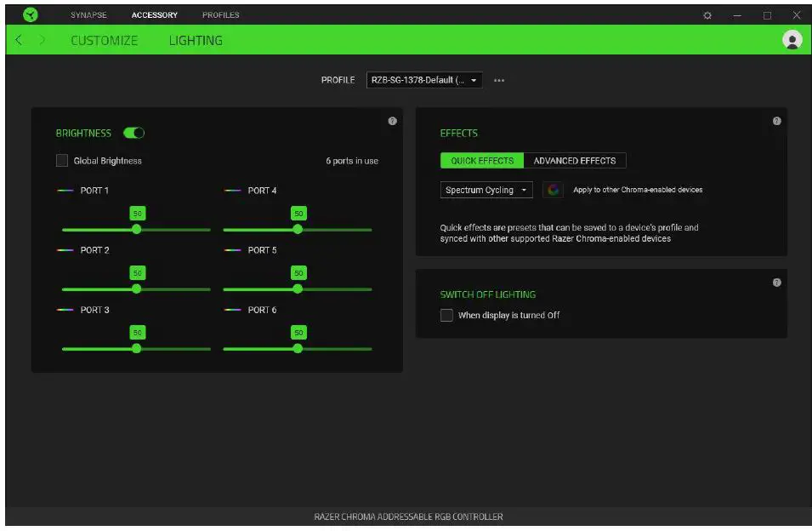
Task: Switch to ADVANCED EFFECTS
Action: point(575,160)
